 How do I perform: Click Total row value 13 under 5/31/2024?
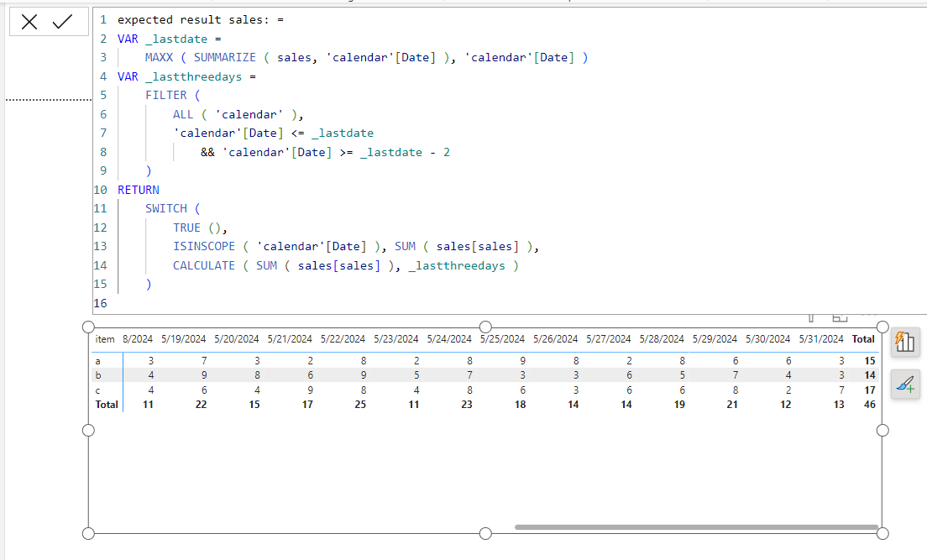(839, 405)
